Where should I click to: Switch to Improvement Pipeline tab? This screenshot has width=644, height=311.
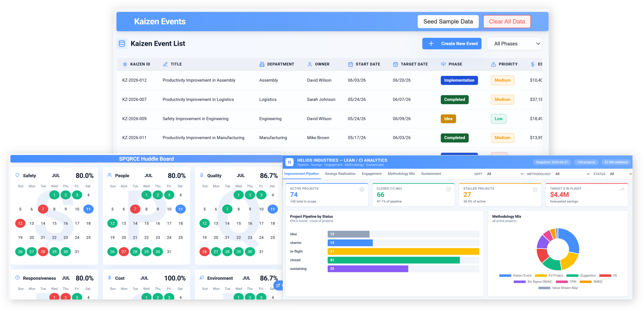coord(301,174)
